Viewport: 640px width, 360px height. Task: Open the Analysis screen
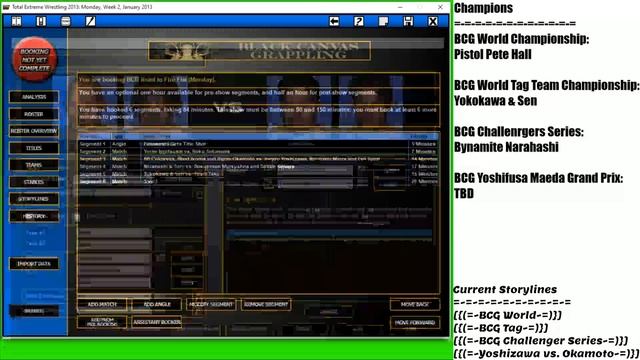click(34, 97)
